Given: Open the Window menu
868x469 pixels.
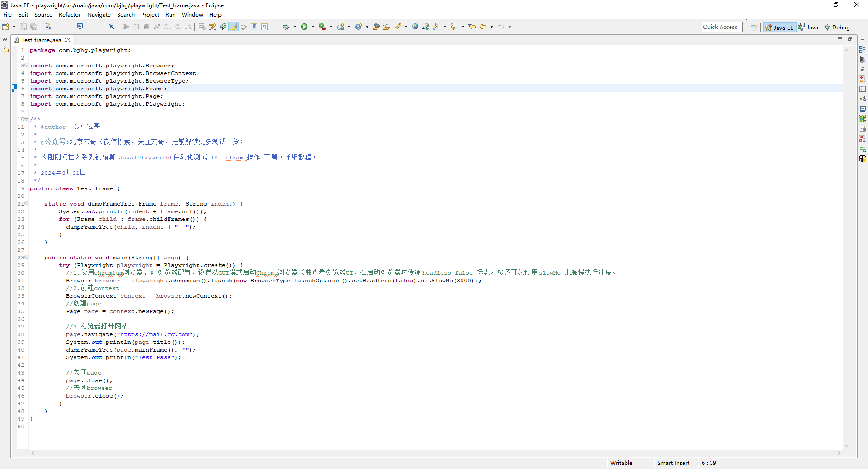Looking at the screenshot, I should tap(192, 15).
